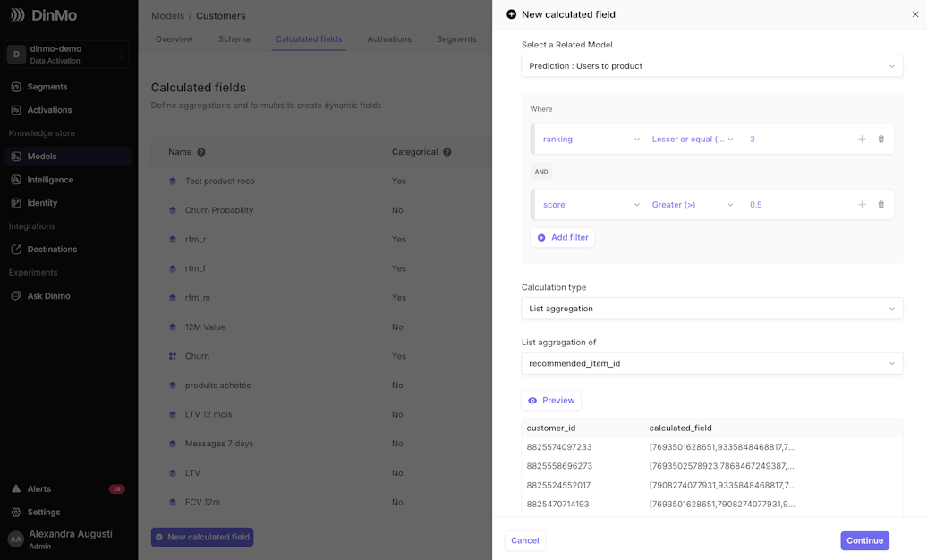Click plus icon on the score filter row
The height and width of the screenshot is (560, 927).
click(862, 205)
